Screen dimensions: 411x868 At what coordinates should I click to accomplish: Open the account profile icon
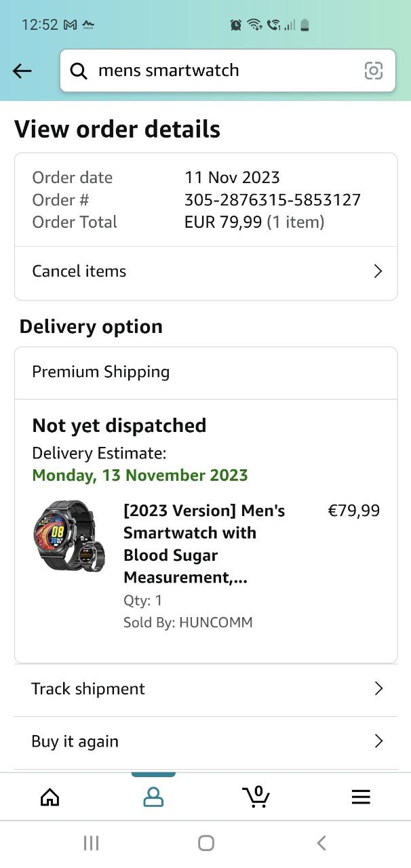pos(153,797)
